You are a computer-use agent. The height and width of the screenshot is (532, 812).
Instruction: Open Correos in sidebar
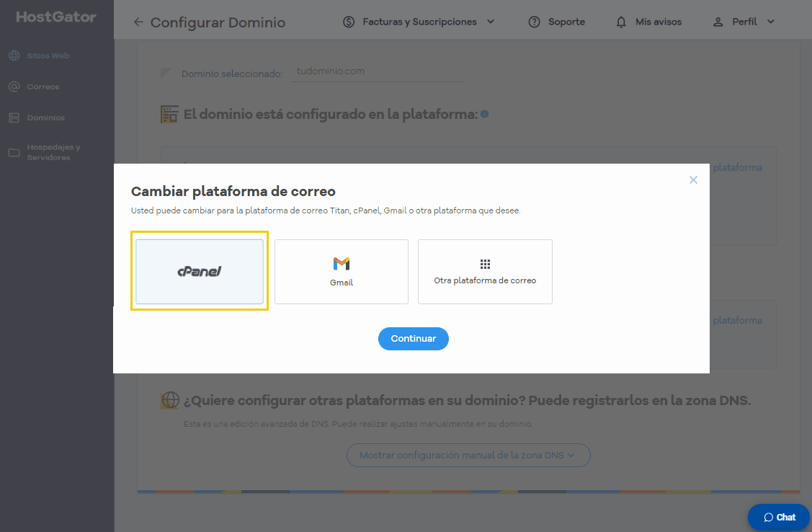[x=43, y=87]
